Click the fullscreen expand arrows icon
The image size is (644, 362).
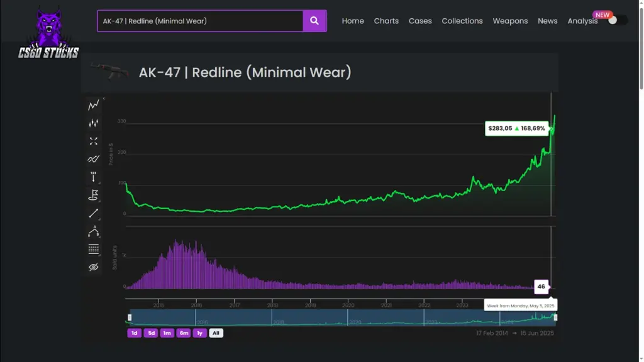[94, 141]
